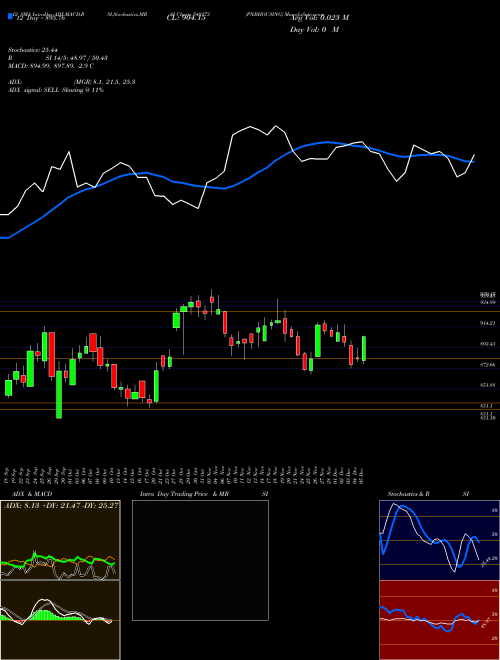Click the '12 Day = 895.76' SMA label
Screen dimensions: 500x660
40,18
